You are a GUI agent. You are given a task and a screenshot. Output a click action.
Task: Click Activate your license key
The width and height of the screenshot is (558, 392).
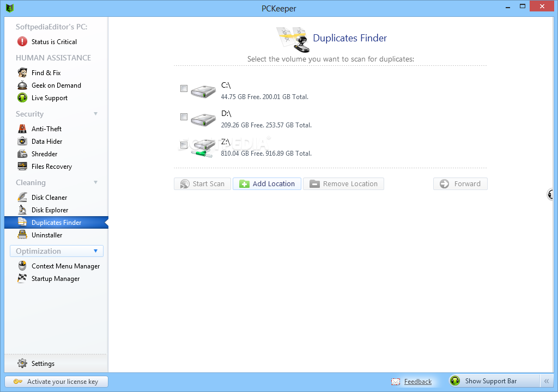[x=56, y=382]
